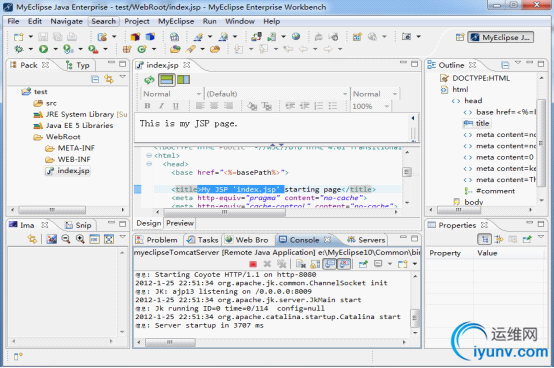Open the MyEclipse menu
The height and width of the screenshot is (368, 554).
coord(176,21)
